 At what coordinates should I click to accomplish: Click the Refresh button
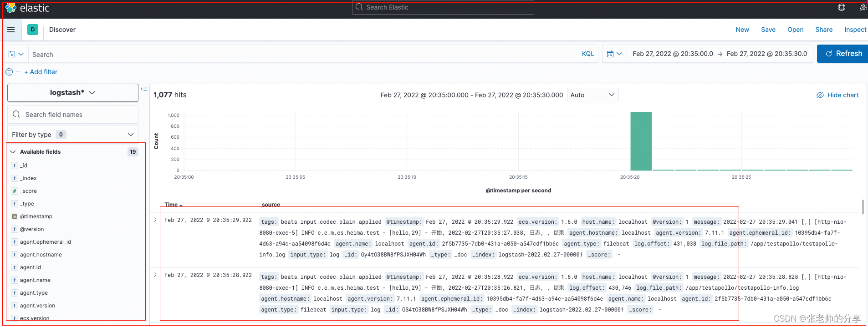click(x=843, y=54)
